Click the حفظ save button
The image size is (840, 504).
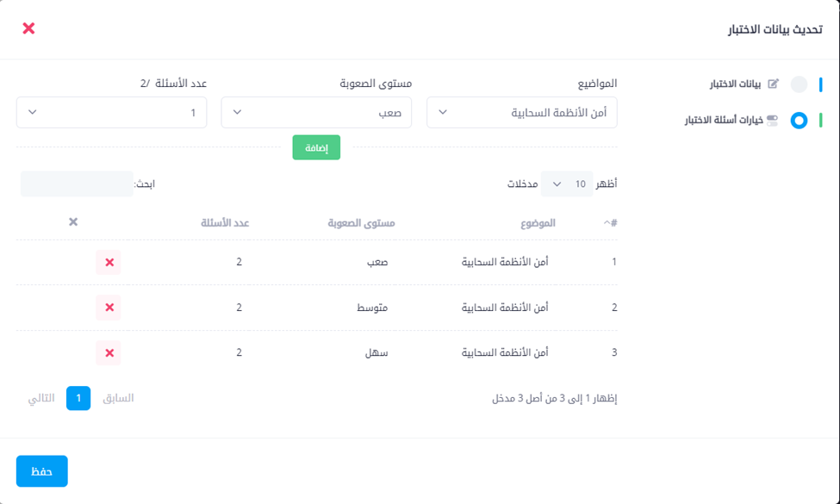click(x=42, y=471)
